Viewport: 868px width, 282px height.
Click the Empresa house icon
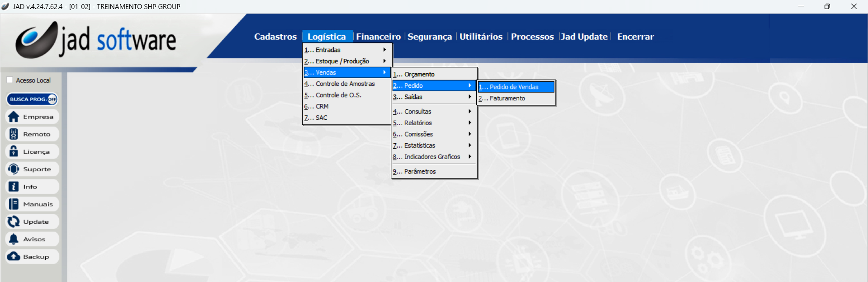click(x=14, y=117)
